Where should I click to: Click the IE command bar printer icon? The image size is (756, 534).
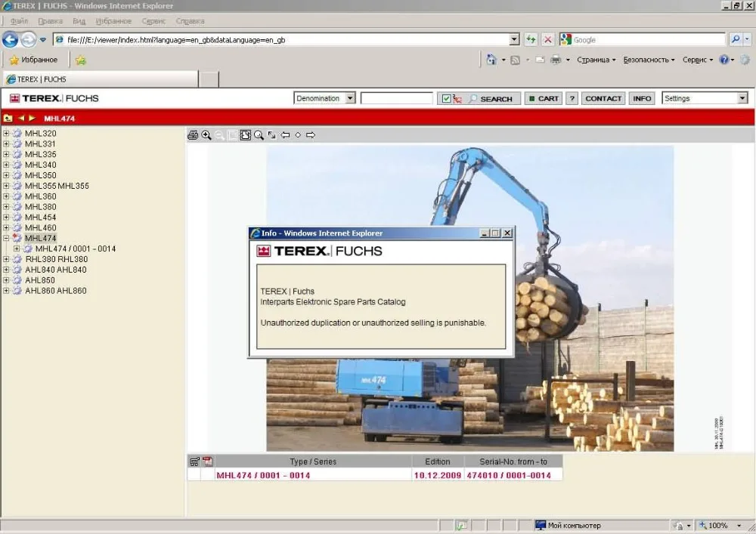(x=556, y=60)
